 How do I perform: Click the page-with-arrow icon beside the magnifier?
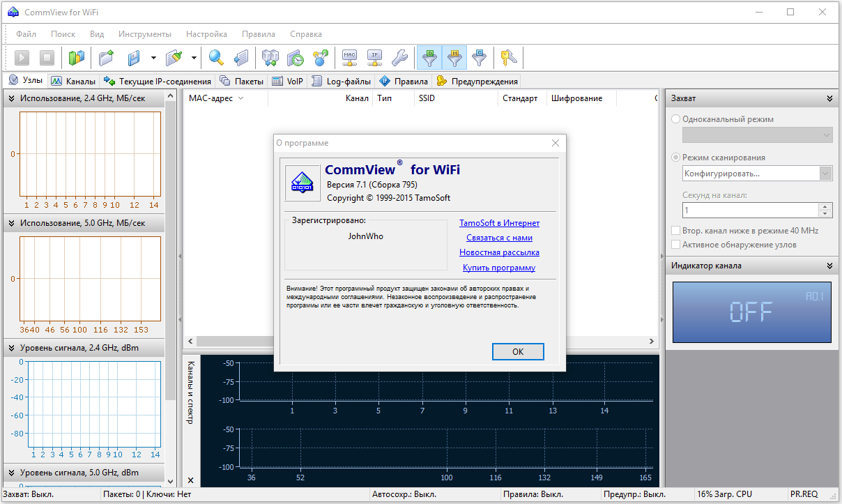click(x=240, y=58)
